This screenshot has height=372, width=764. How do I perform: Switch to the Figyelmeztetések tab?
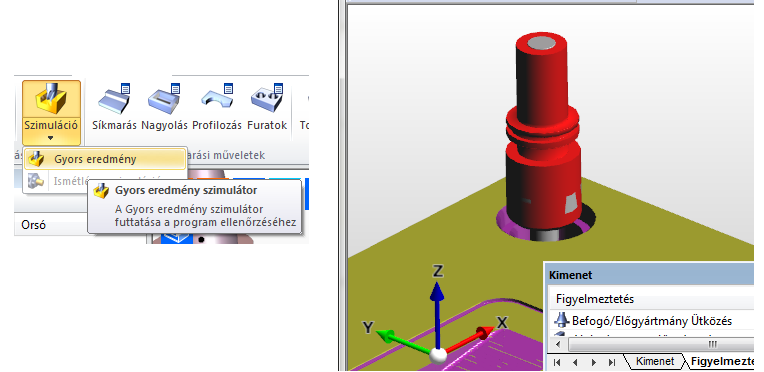[723, 361]
